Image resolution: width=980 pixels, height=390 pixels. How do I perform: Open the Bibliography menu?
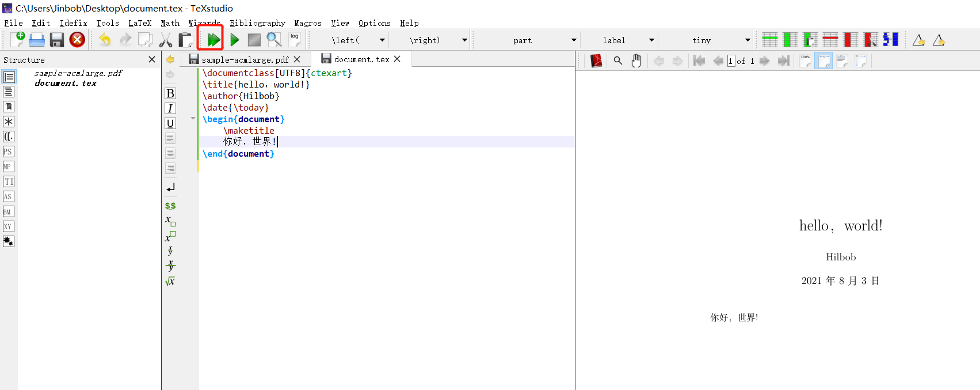click(257, 23)
